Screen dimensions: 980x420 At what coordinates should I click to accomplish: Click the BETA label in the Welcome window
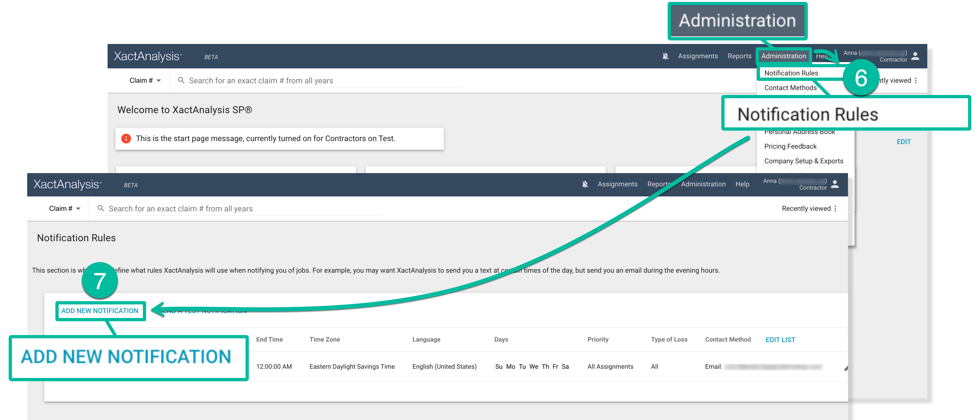pyautogui.click(x=211, y=57)
